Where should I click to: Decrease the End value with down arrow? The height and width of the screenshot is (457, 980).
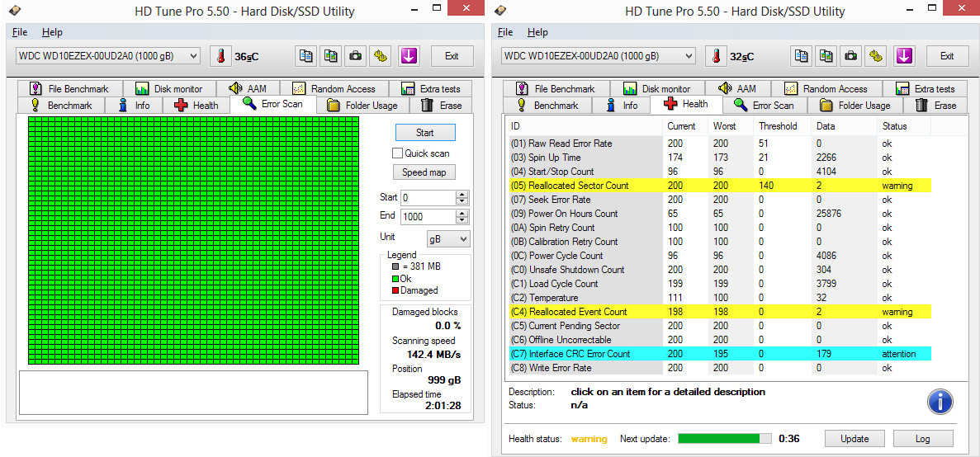point(462,220)
